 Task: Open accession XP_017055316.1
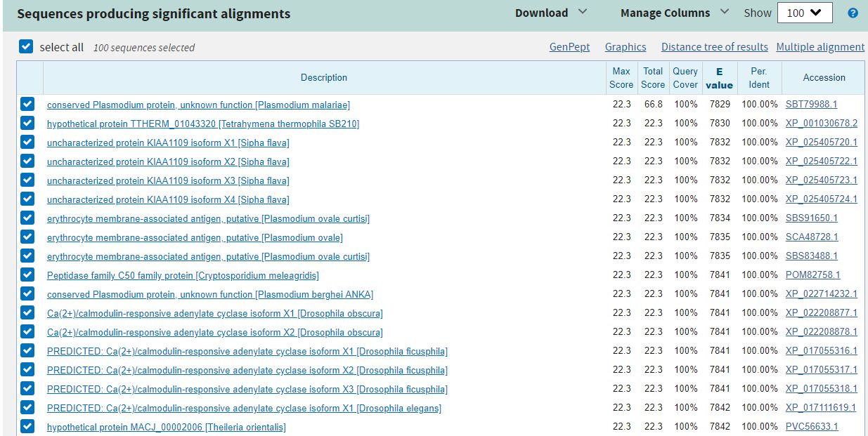[x=822, y=350]
